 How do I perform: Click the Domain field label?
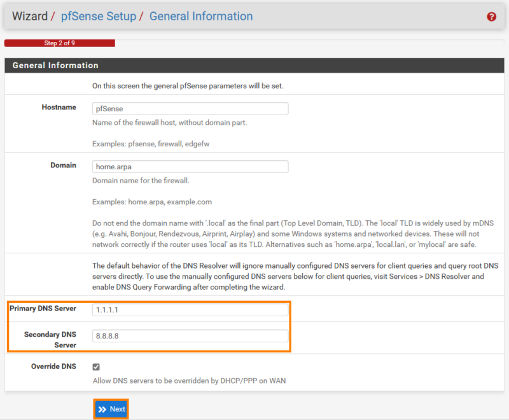(x=63, y=165)
